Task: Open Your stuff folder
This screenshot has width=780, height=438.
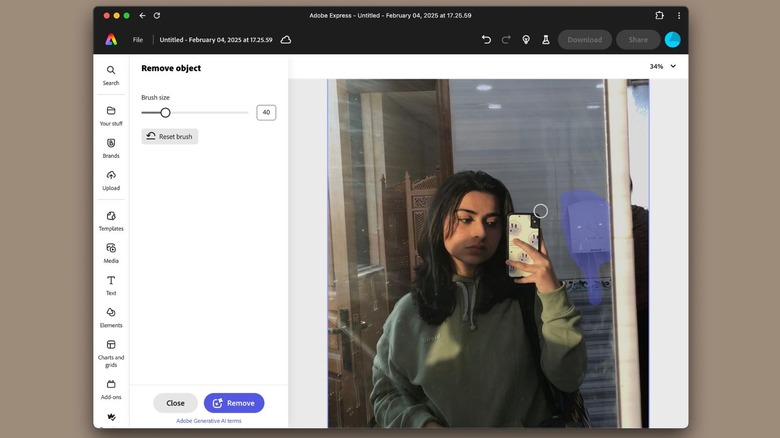Action: [x=110, y=112]
